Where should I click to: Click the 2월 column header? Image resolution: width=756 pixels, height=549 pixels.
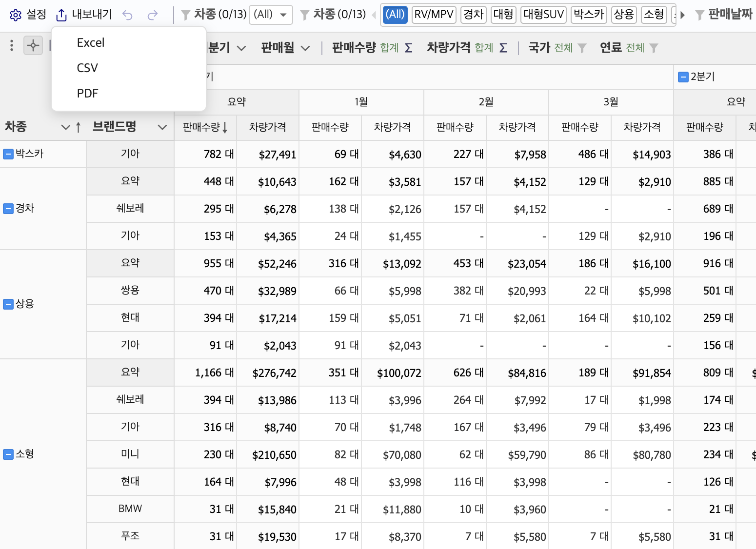[x=486, y=102]
